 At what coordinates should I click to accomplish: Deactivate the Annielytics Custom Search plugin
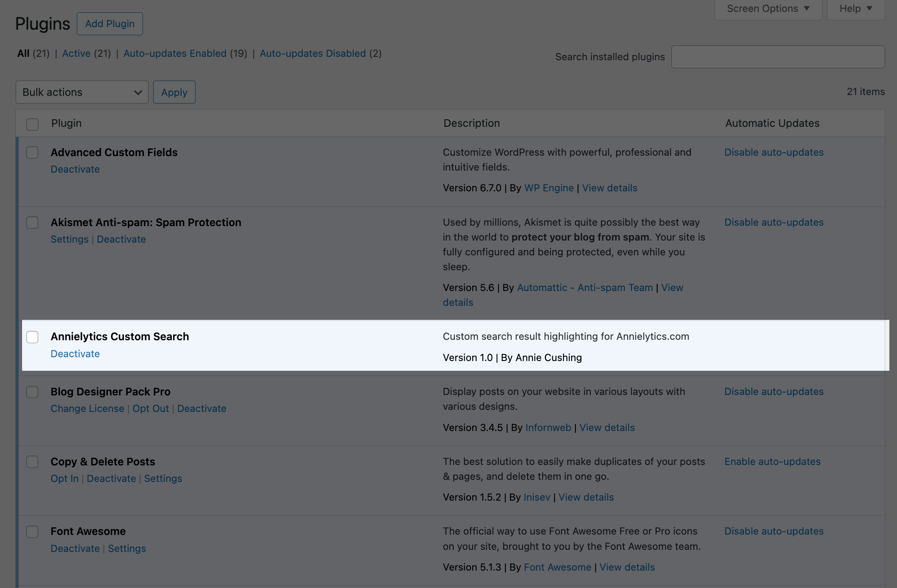[75, 354]
